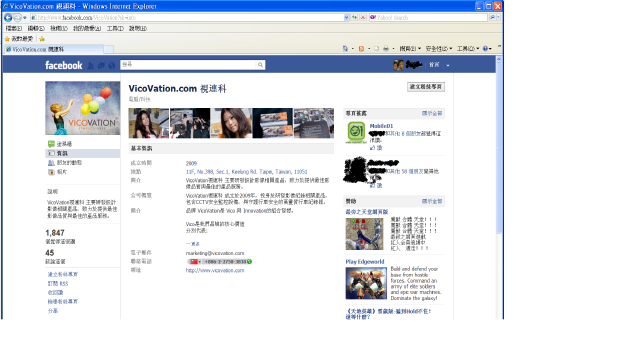Open Facebook friend requests icon
Image resolution: width=640 pixels, height=360 pixels.
tap(91, 65)
